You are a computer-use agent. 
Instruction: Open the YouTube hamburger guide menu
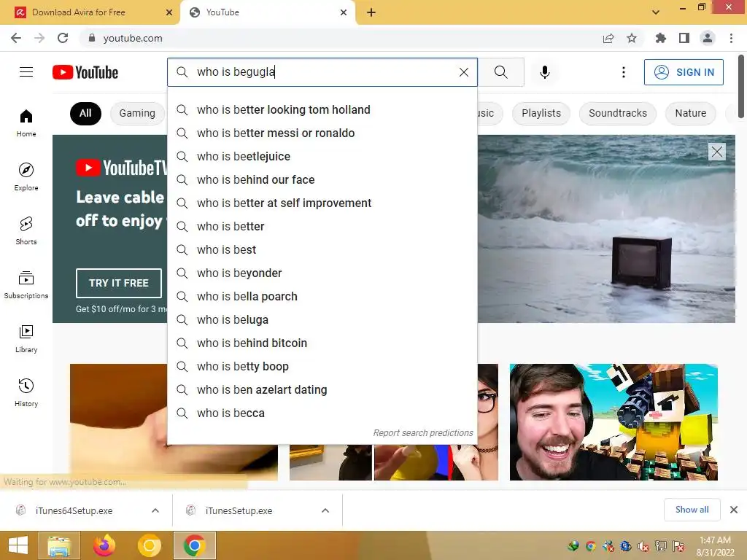(x=26, y=72)
